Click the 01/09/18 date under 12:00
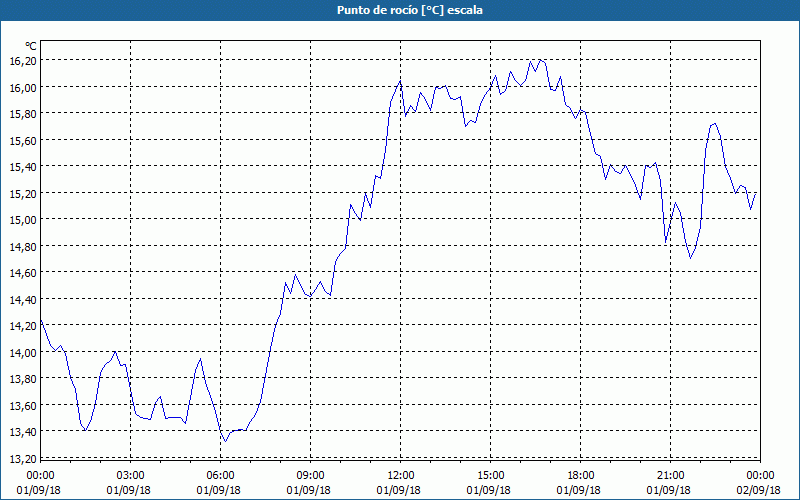This screenshot has width=800, height=500. tap(398, 490)
